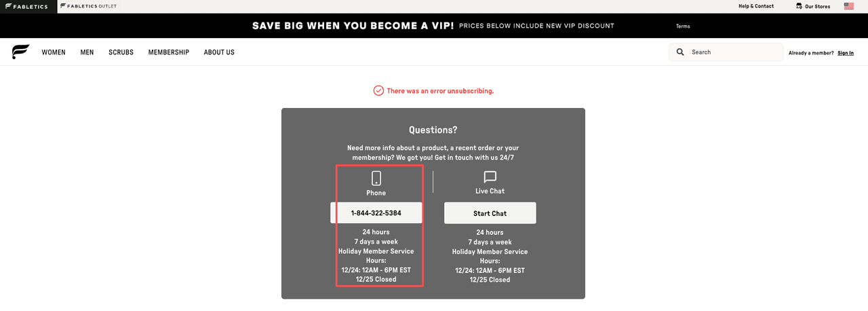Switch to the Fabletics brand tab

pos(28,6)
